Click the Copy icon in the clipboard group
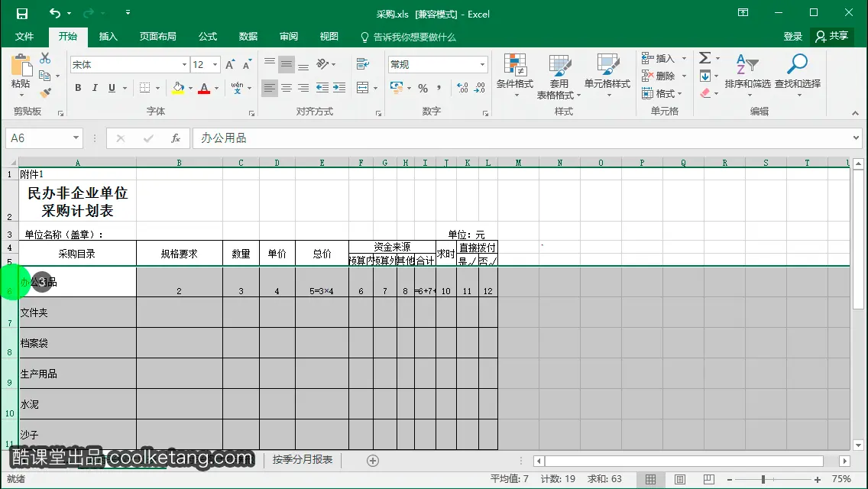The height and width of the screenshot is (489, 868). [45, 76]
